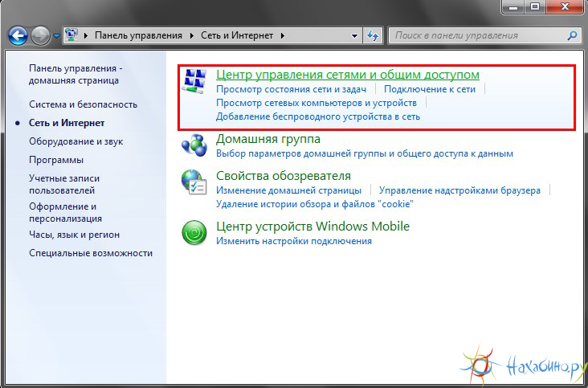Screen dimensions: 588x388
Task: Expand the chevron after Сеть и Интернет breadcrumb
Action: click(x=283, y=36)
